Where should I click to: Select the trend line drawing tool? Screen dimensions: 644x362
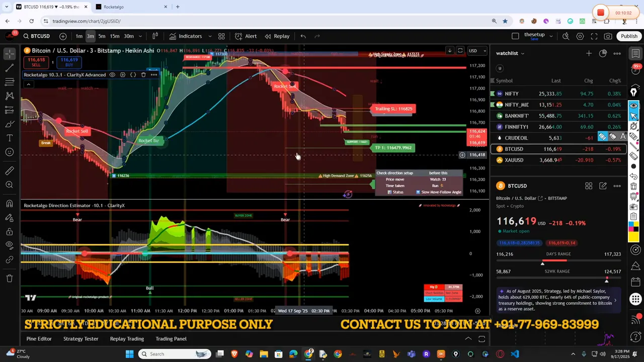pyautogui.click(x=10, y=67)
